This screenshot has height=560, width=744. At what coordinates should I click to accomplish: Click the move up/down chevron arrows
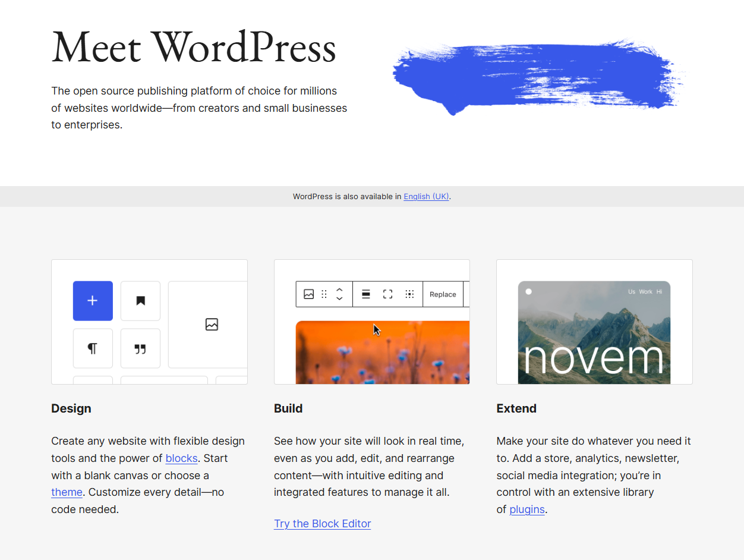click(339, 294)
